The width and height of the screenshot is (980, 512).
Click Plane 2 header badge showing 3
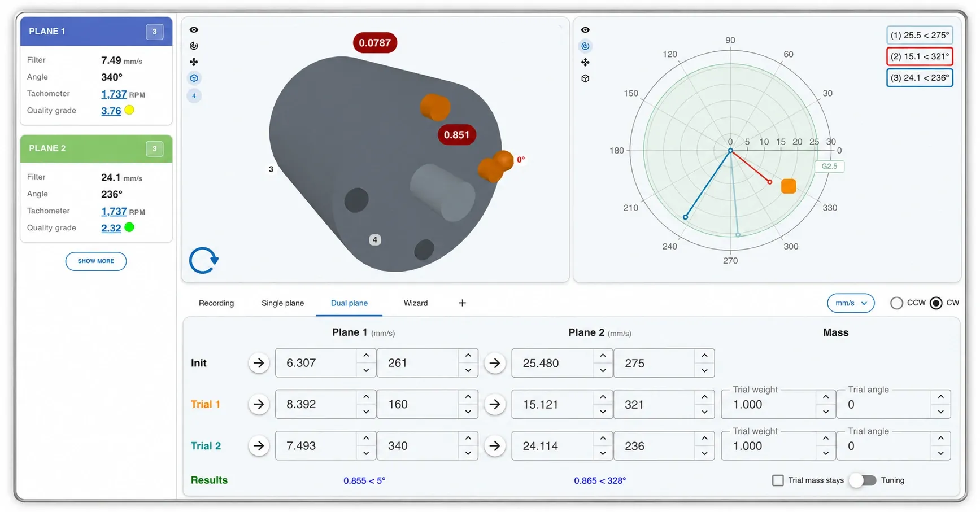click(x=154, y=148)
